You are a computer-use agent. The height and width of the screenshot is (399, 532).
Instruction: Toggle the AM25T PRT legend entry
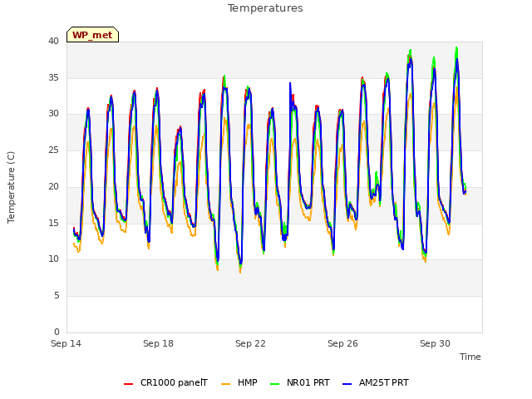pos(375,382)
